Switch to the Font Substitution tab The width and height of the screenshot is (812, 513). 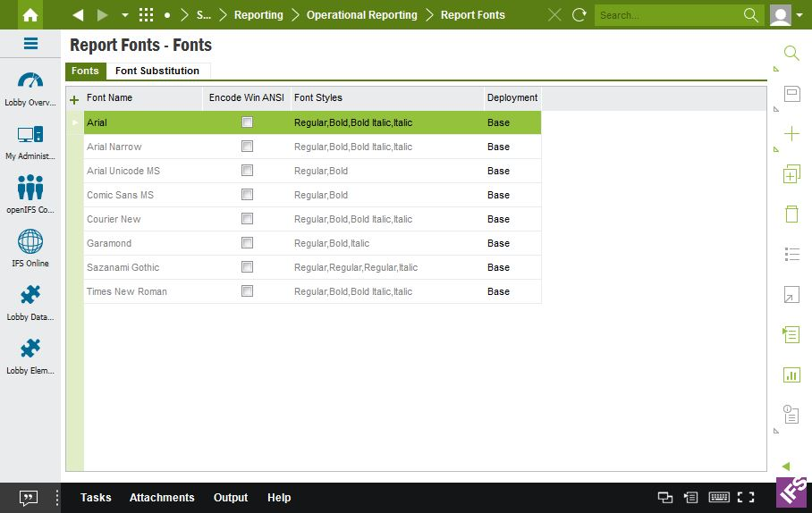point(157,71)
